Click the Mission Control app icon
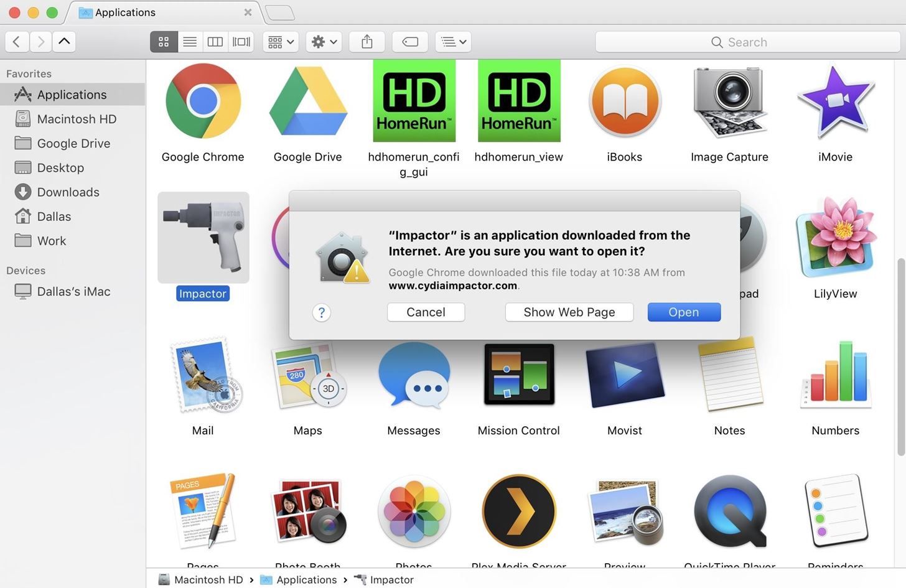The width and height of the screenshot is (906, 588). tap(518, 375)
